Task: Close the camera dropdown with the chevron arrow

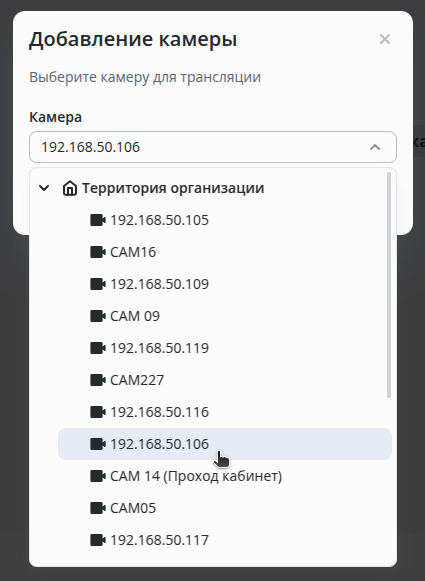Action: pyautogui.click(x=375, y=147)
